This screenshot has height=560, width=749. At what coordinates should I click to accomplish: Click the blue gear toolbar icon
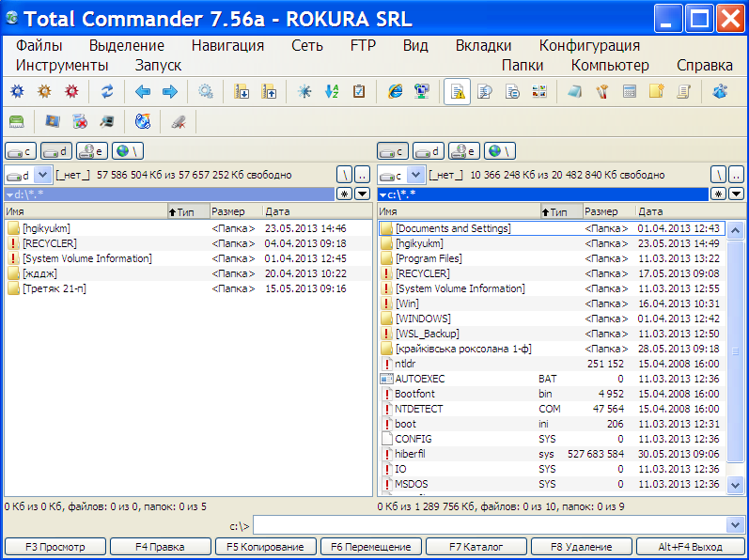pyautogui.click(x=17, y=91)
